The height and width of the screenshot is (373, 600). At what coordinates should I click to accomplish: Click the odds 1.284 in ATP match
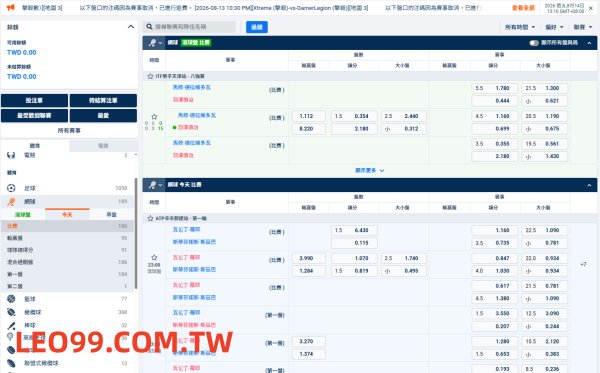tap(308, 271)
